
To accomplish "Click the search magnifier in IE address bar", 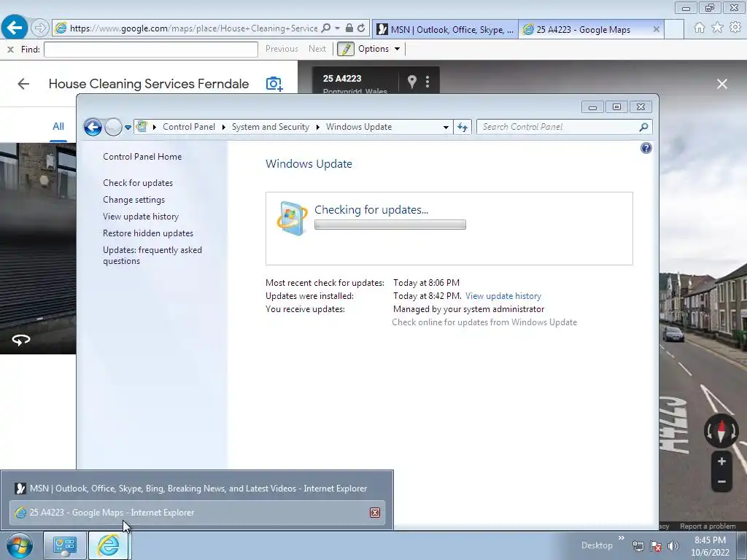I will point(326,28).
